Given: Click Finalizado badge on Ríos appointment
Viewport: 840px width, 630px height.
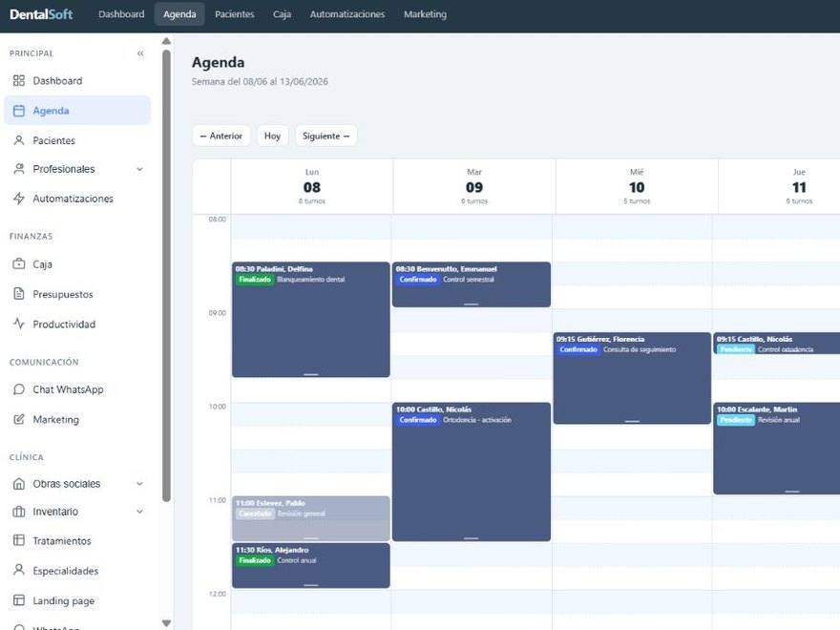Looking at the screenshot, I should (255, 560).
